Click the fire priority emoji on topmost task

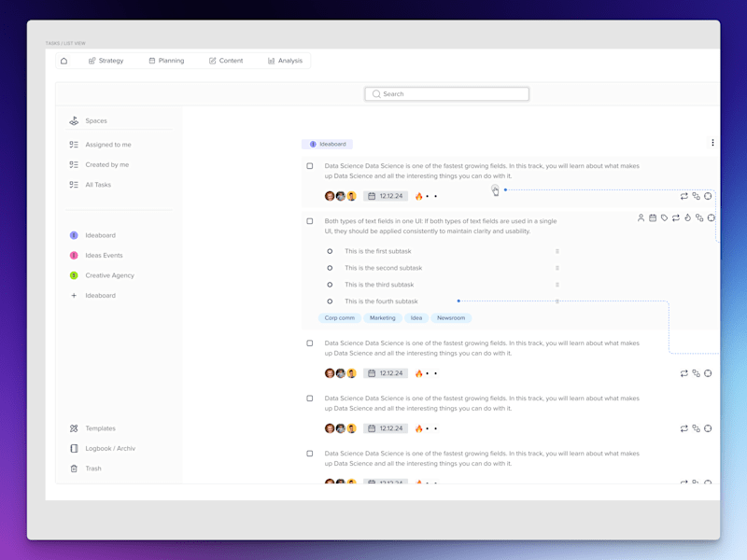[418, 196]
